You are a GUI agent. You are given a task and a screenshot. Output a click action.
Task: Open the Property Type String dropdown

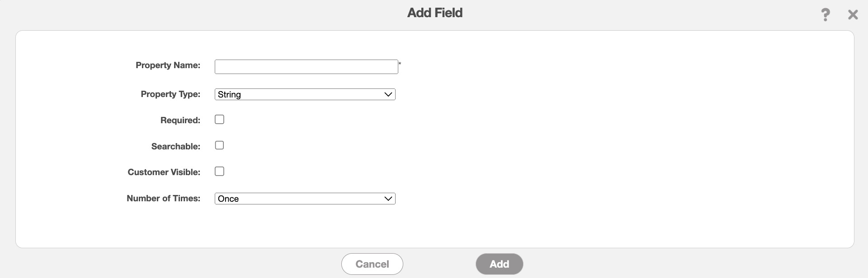coord(305,94)
